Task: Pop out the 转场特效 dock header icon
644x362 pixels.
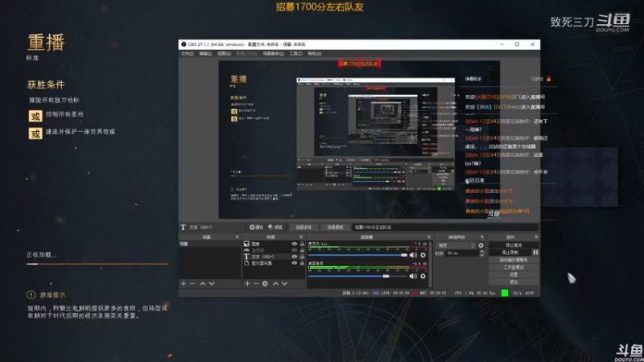Action: [481, 237]
